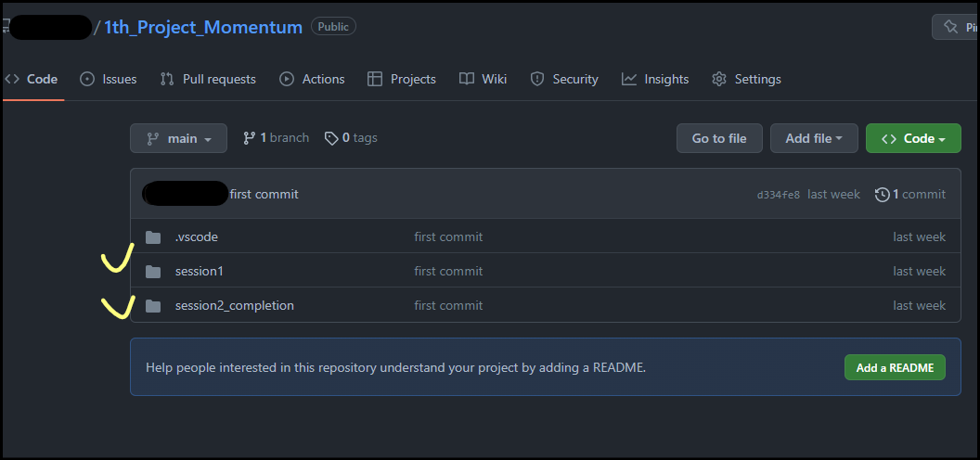Open the Security tab

tap(564, 80)
